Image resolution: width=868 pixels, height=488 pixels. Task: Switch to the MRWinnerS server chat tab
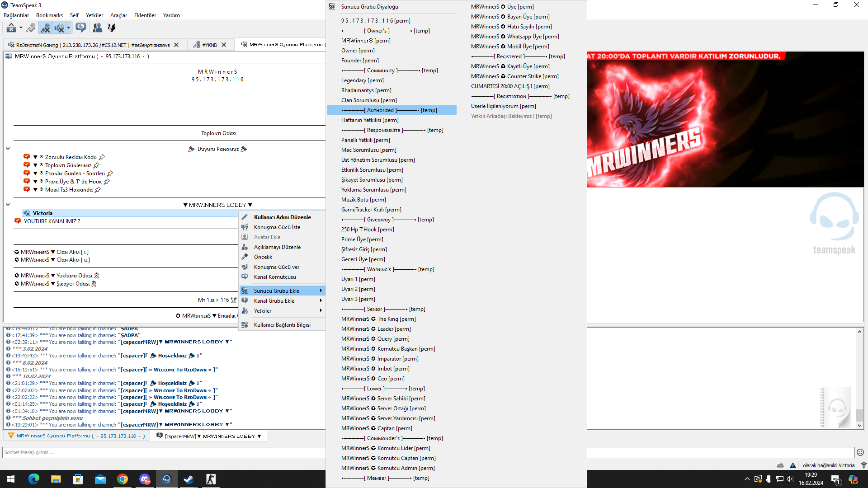(x=76, y=436)
